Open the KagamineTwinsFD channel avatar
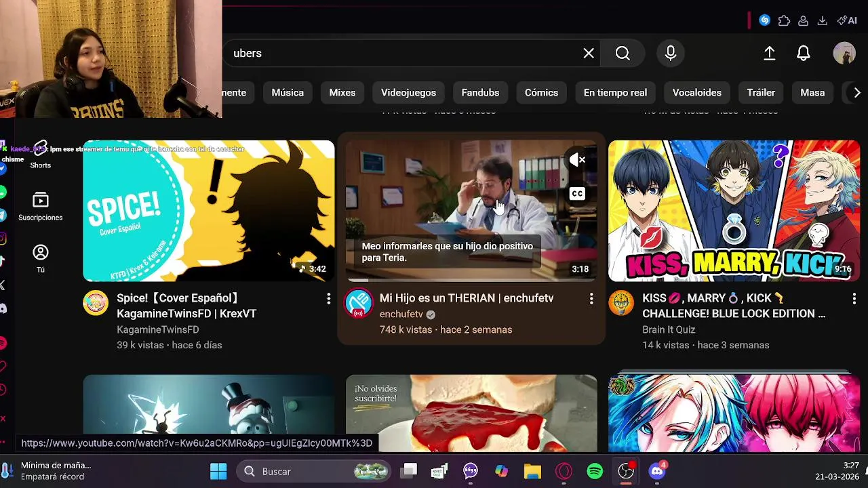This screenshot has width=868, height=488. [x=96, y=303]
